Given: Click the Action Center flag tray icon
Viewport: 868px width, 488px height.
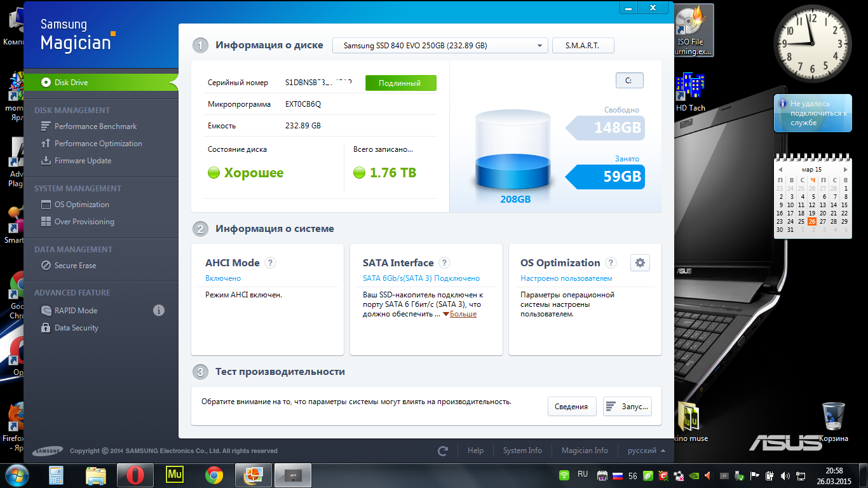Looking at the screenshot, I should [x=754, y=475].
